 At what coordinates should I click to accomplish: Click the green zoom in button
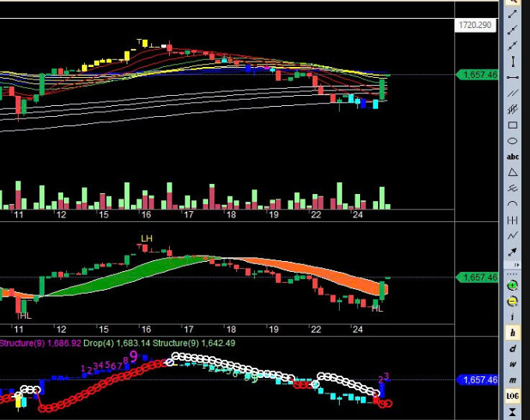(512, 286)
